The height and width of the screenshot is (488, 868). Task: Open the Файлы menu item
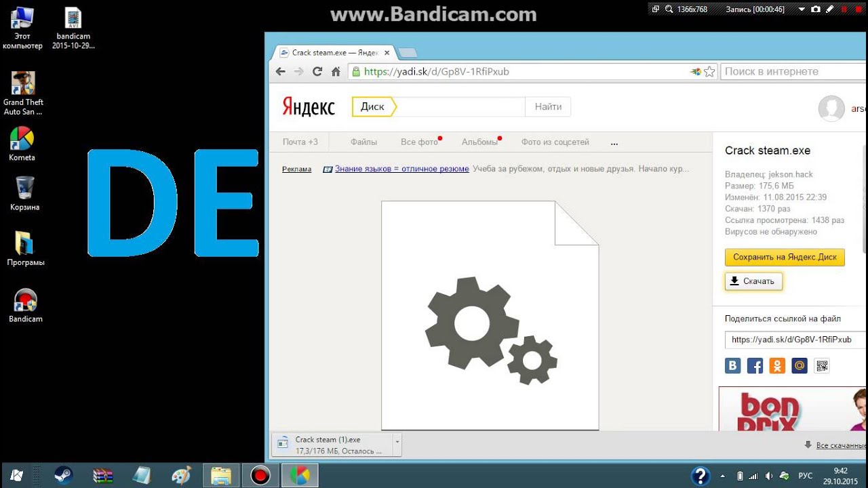[363, 142]
